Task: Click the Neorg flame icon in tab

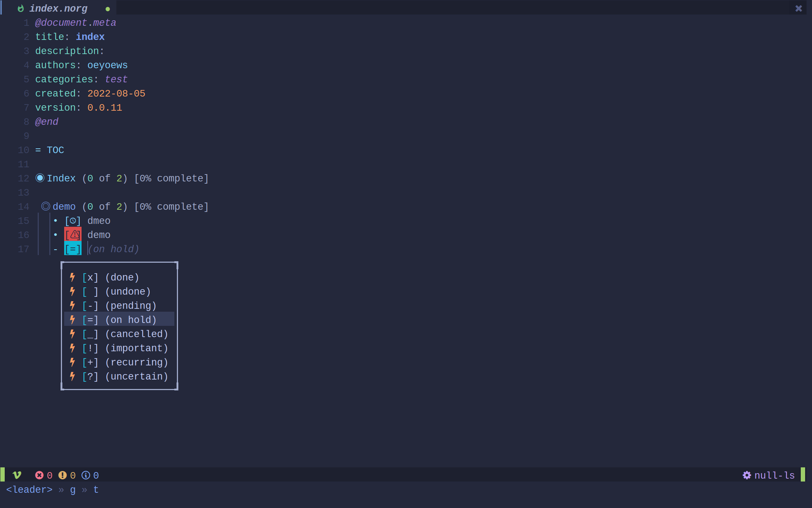Action: click(x=21, y=8)
